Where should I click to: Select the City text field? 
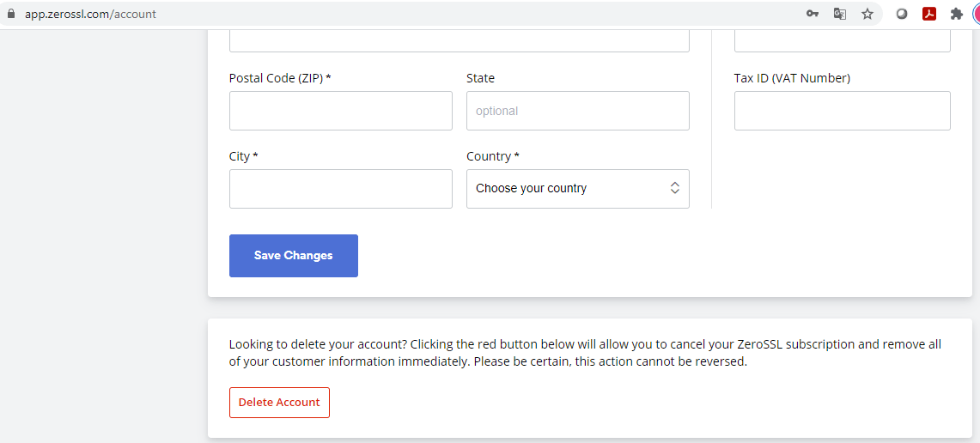pos(341,188)
